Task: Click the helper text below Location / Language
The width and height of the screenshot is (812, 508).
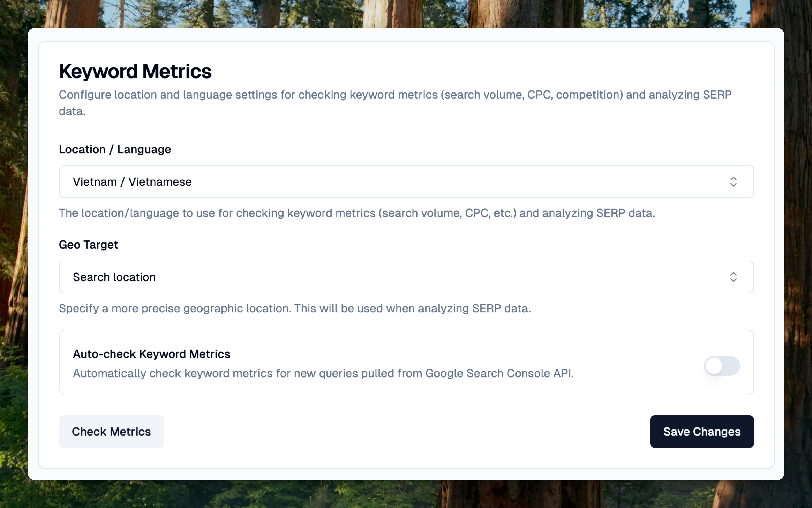Action: point(357,213)
